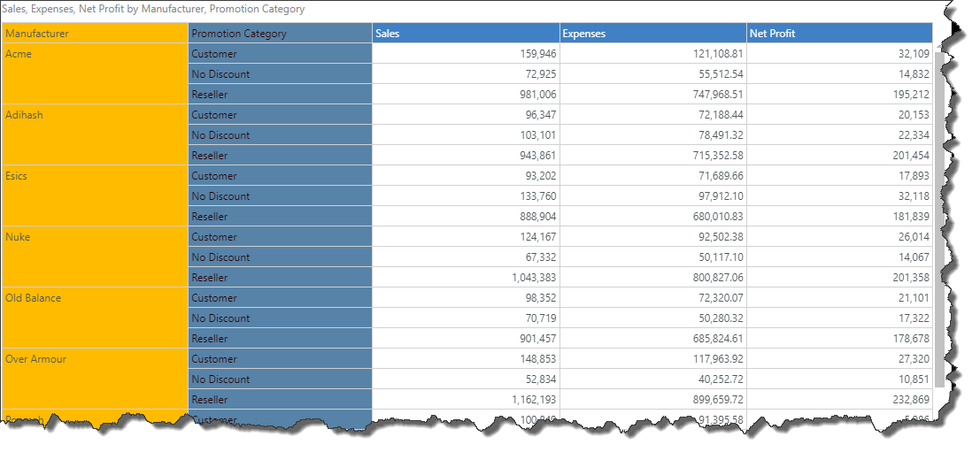Select the Expenses value 680,010.83

pos(652,217)
